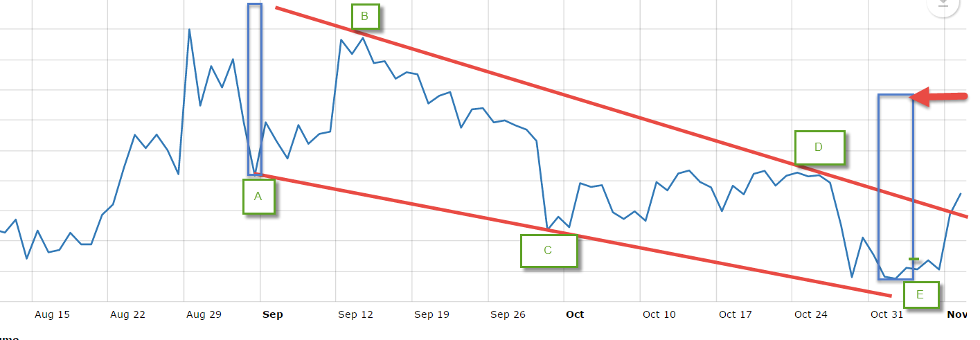
Task: Click the Sep 12 axis label
Action: tap(356, 314)
